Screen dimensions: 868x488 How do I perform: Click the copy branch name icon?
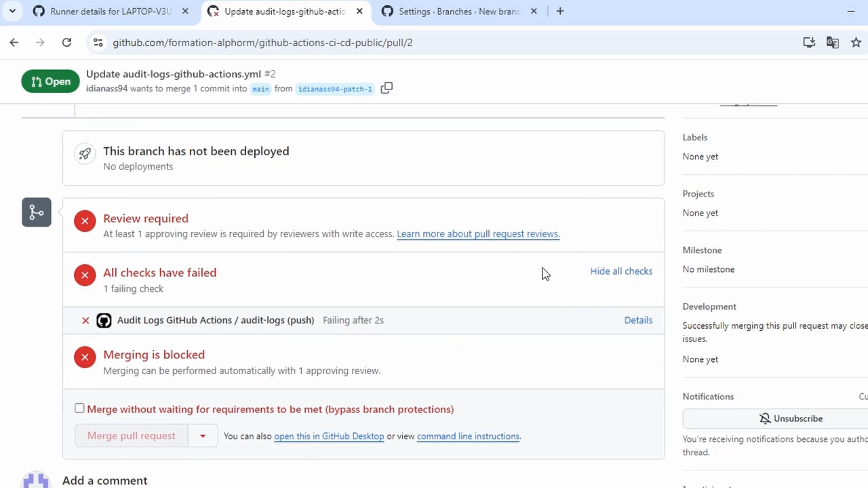pyautogui.click(x=387, y=87)
